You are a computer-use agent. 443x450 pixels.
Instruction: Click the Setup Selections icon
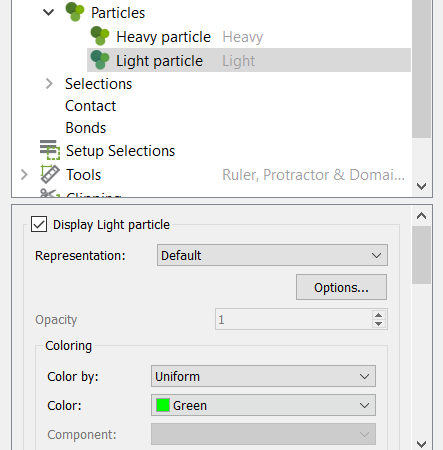(50, 150)
